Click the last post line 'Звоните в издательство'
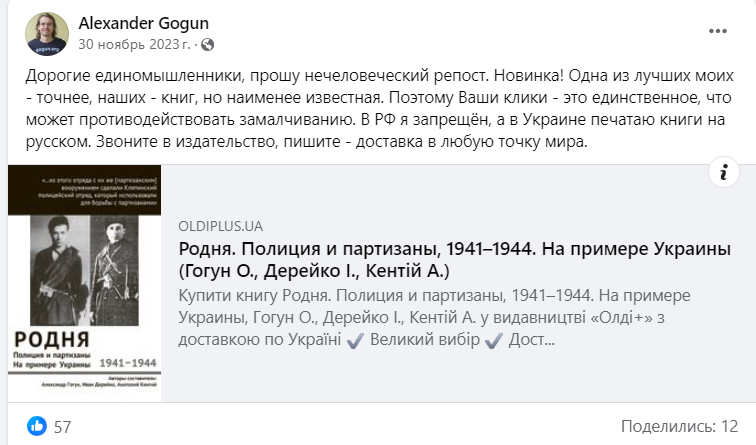 tap(342, 142)
